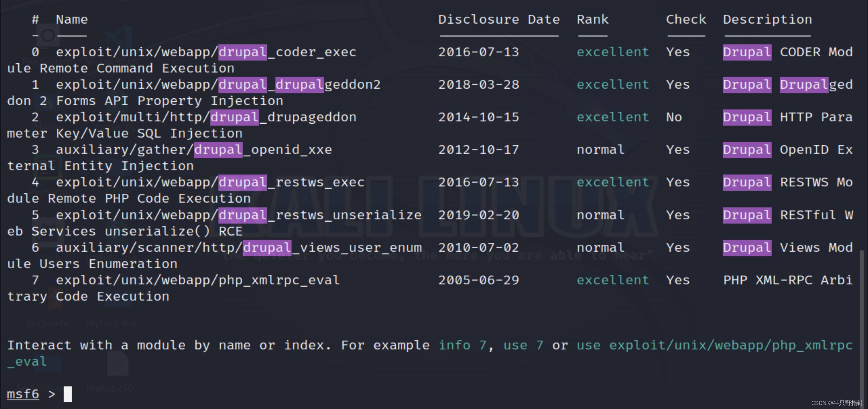The width and height of the screenshot is (868, 409).
Task: Click the drupal_restws_unserialize module name
Action: [x=320, y=215]
